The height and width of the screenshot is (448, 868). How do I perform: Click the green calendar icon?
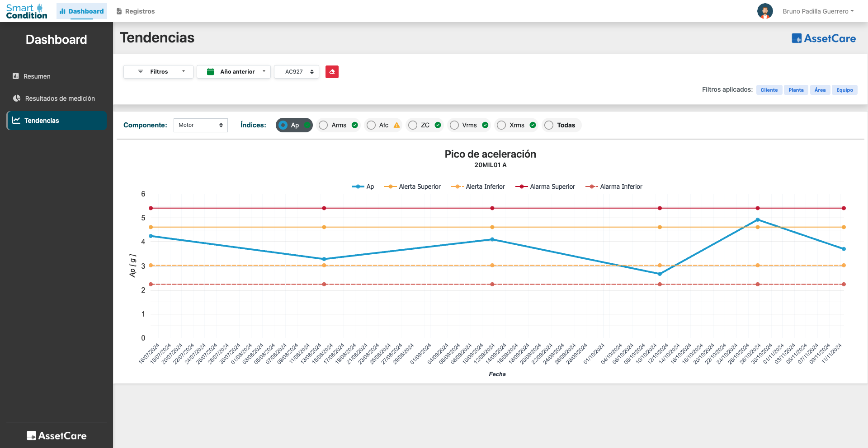pyautogui.click(x=210, y=72)
